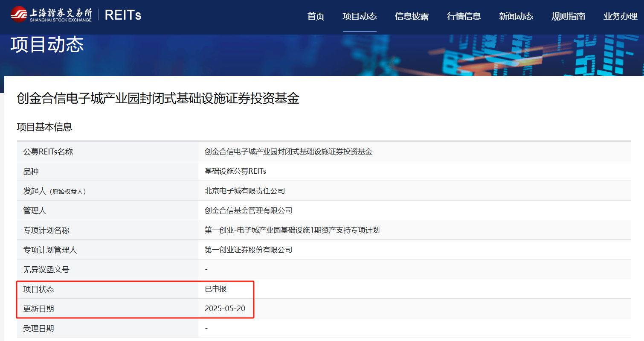The width and height of the screenshot is (644, 341).
Task: Select the 新闻动态 menu item
Action: pyautogui.click(x=516, y=16)
